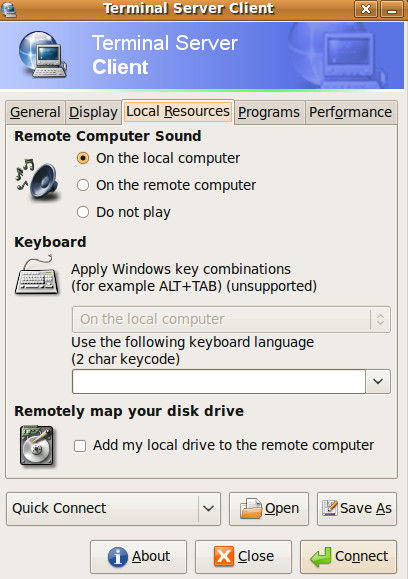
Task: Click the keyboard icon
Action: tap(37, 275)
